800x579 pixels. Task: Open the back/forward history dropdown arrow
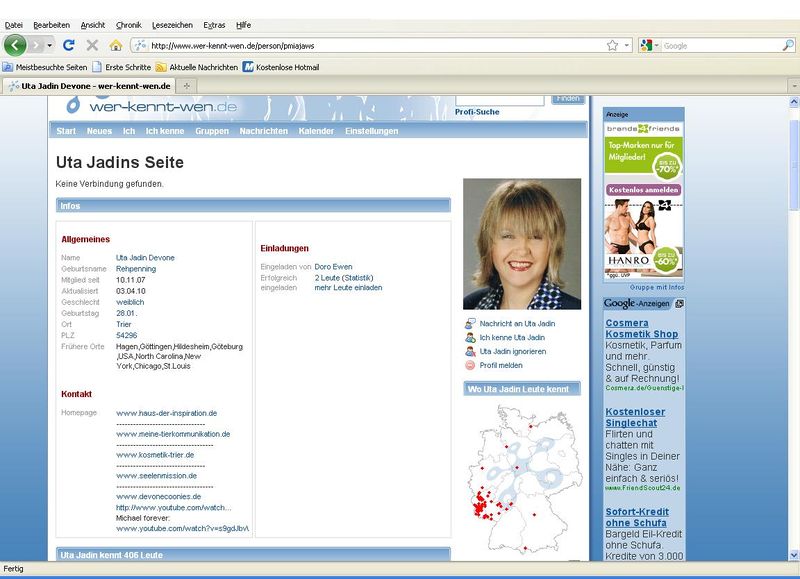coord(50,45)
